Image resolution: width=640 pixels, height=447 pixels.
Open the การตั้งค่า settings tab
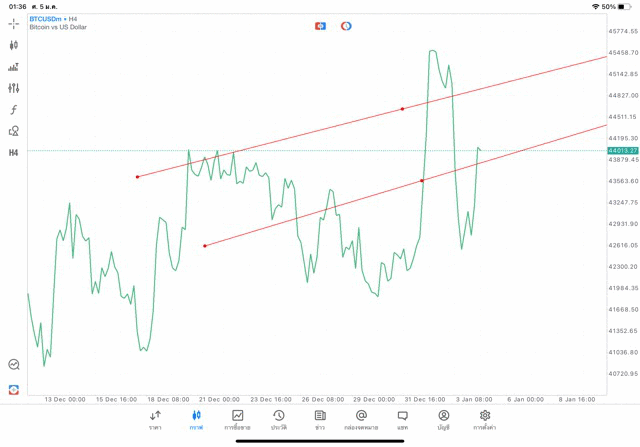pyautogui.click(x=485, y=419)
